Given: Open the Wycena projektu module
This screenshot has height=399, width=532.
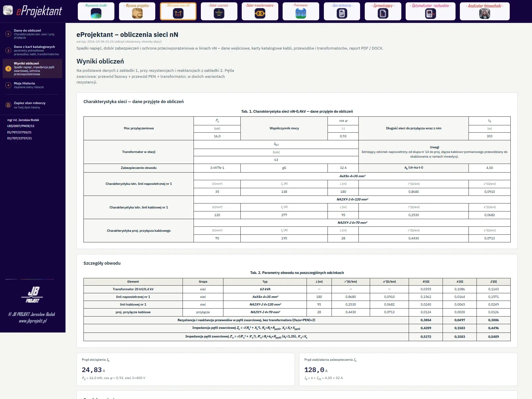Looking at the screenshot, I should point(137,11).
